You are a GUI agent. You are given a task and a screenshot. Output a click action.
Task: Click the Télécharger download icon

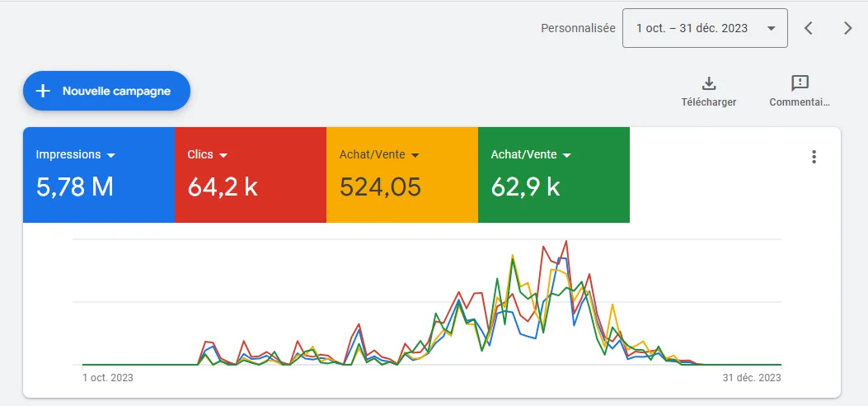pos(709,83)
